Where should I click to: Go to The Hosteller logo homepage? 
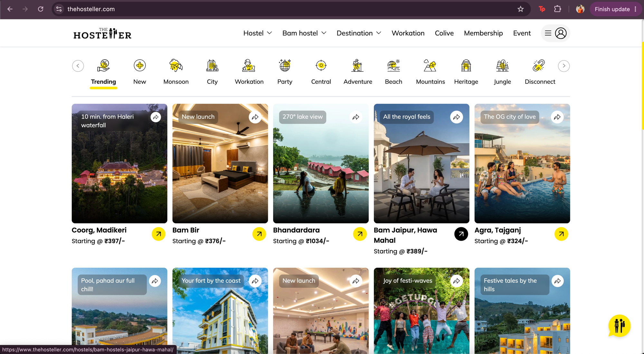pyautogui.click(x=102, y=33)
